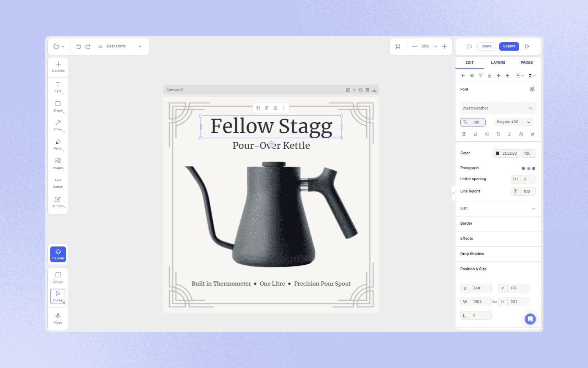Open the comments panel
The width and height of the screenshot is (588, 368).
coord(469,46)
